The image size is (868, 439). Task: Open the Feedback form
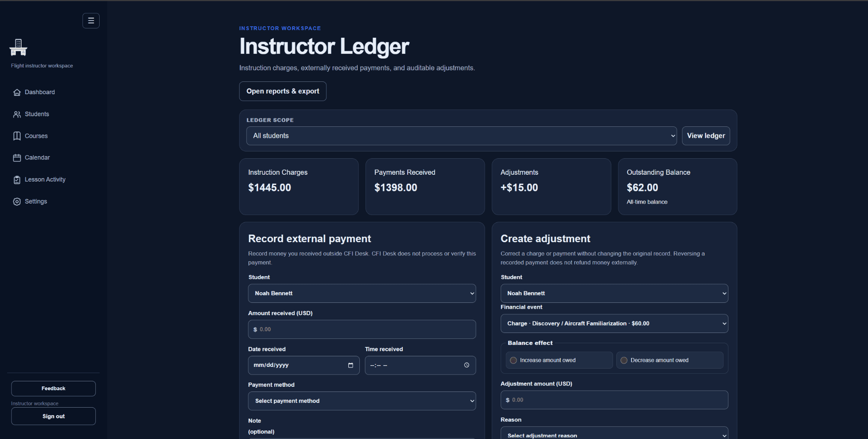coord(53,389)
